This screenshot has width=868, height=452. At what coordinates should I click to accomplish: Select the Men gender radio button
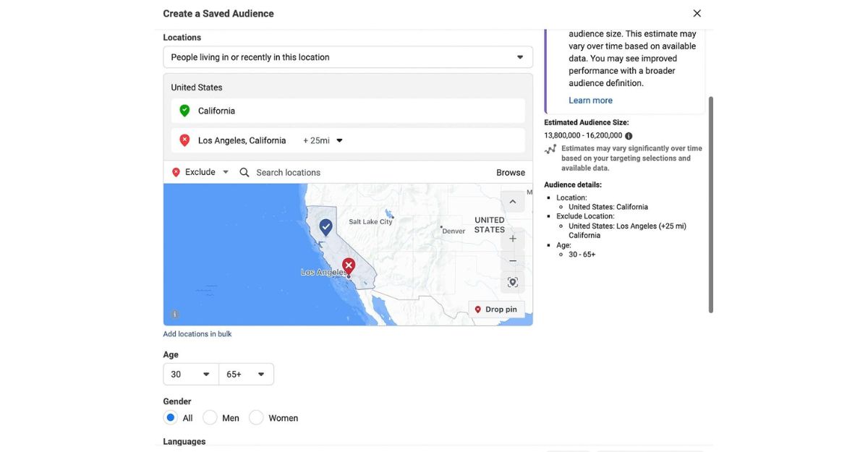210,417
